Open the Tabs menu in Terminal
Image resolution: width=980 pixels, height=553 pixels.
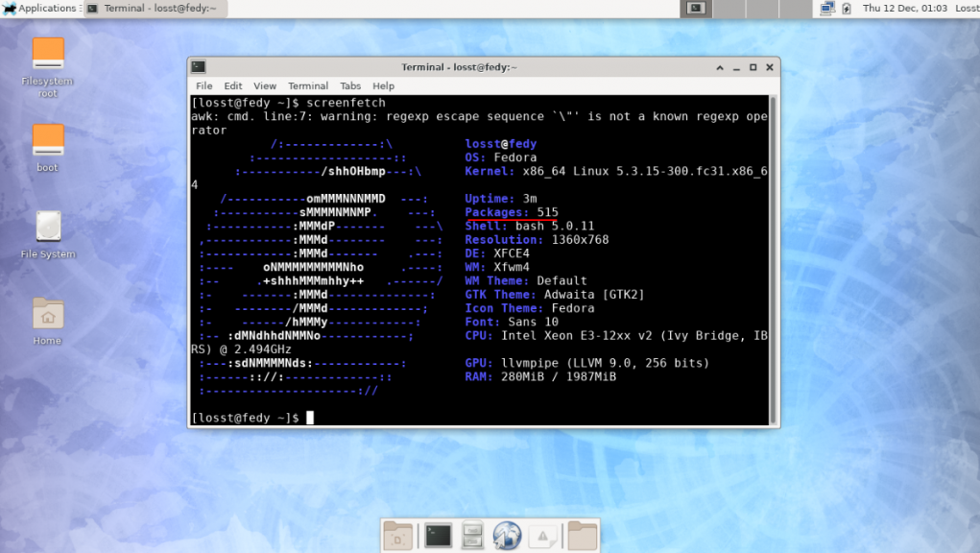pos(350,85)
